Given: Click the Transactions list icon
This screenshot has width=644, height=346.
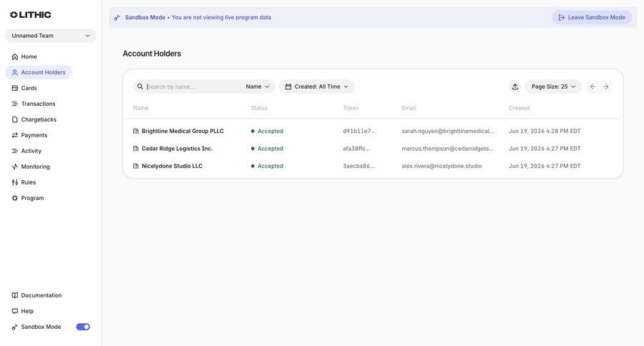Looking at the screenshot, I should (15, 104).
